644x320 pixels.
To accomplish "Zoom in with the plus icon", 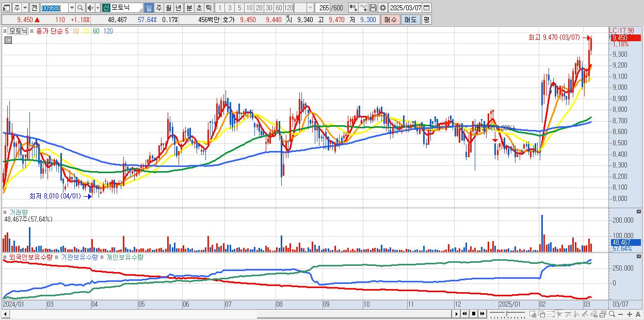I will 630,314.
